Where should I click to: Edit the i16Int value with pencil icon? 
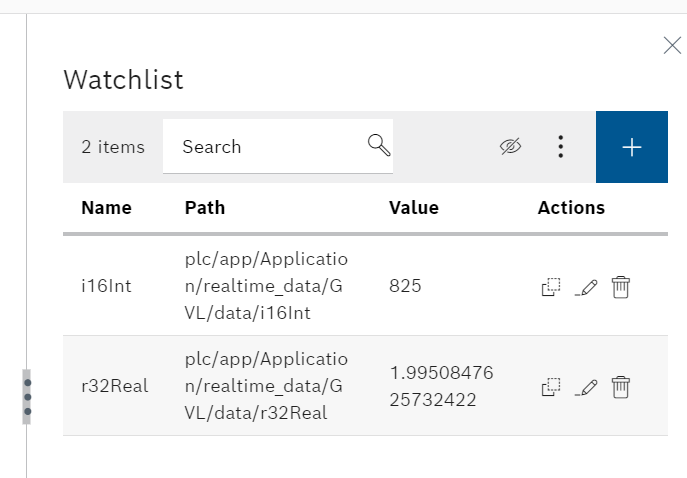[586, 287]
